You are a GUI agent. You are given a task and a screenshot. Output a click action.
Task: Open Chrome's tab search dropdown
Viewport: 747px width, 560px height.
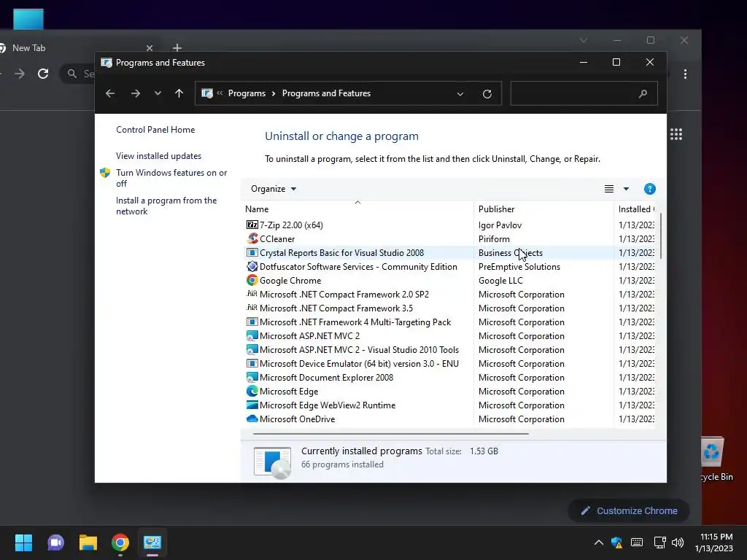583,40
